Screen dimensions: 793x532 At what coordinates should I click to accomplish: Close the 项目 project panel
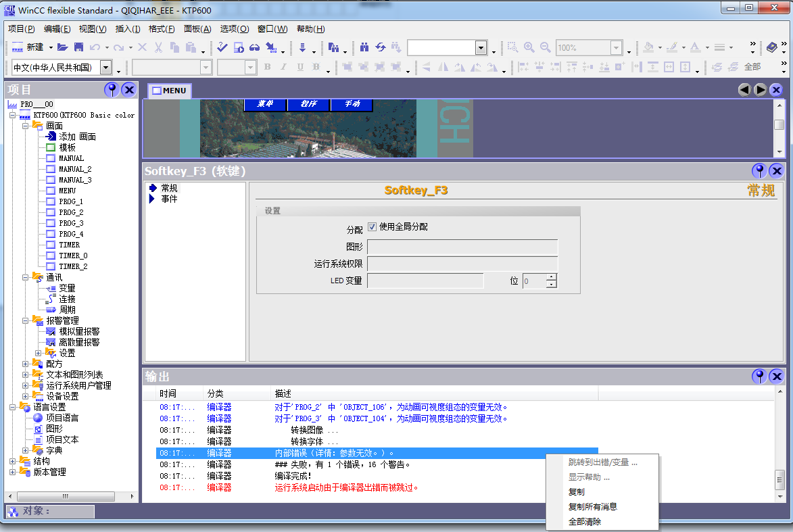[x=130, y=89]
